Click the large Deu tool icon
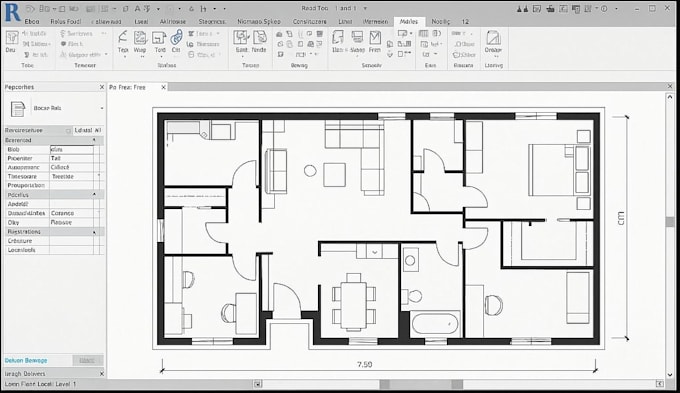Viewport: 680px width, 393px height. (11, 38)
